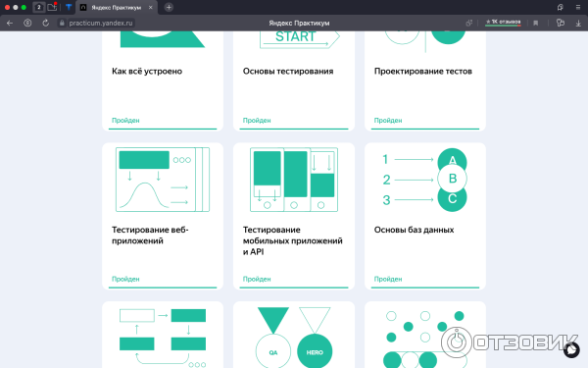
Task: Open the 1K отзывов site rating badge
Action: (503, 23)
